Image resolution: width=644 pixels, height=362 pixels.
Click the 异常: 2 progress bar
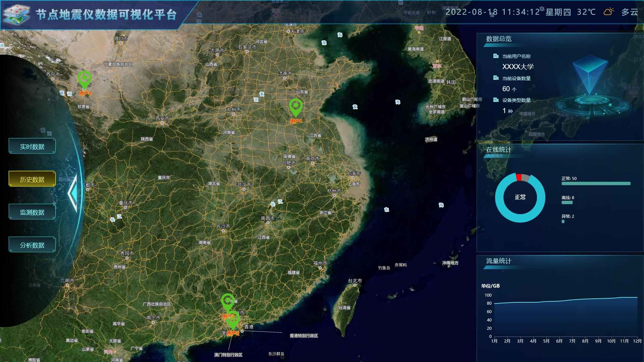563,221
